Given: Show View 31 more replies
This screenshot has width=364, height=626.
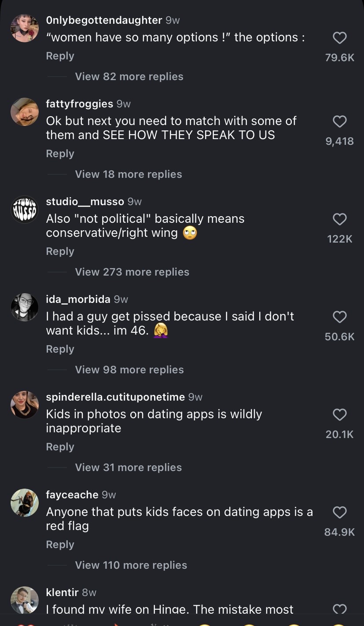Looking at the screenshot, I should [129, 468].
